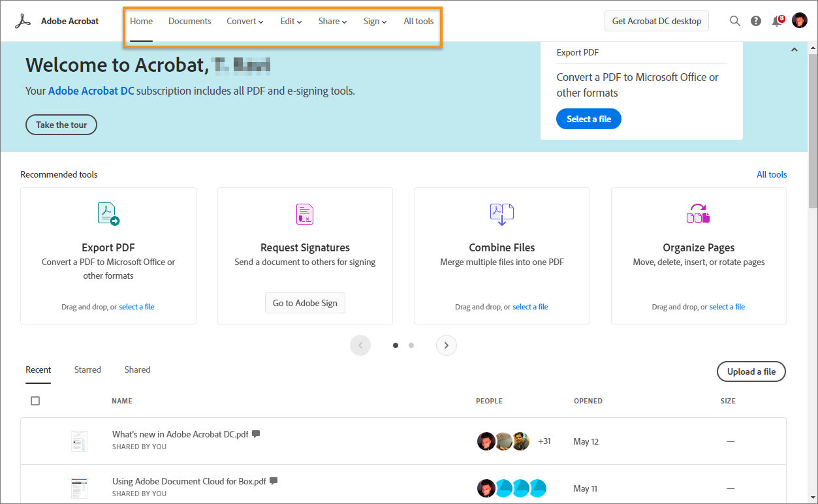
Task: Click select a file link under Export PDF
Action: (x=136, y=307)
